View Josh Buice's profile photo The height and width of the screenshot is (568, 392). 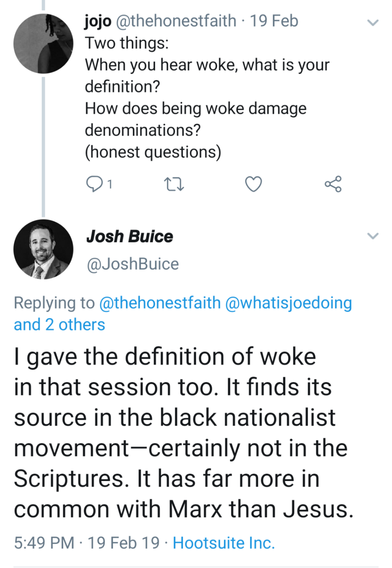click(43, 249)
